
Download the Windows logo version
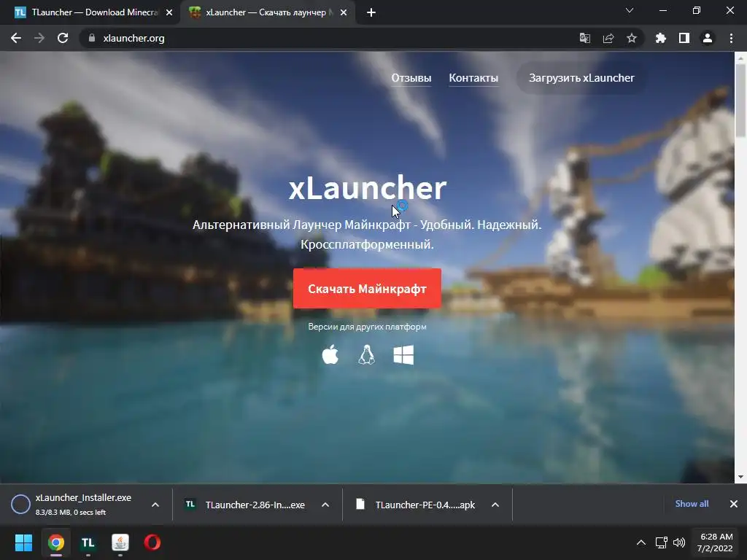coord(403,355)
